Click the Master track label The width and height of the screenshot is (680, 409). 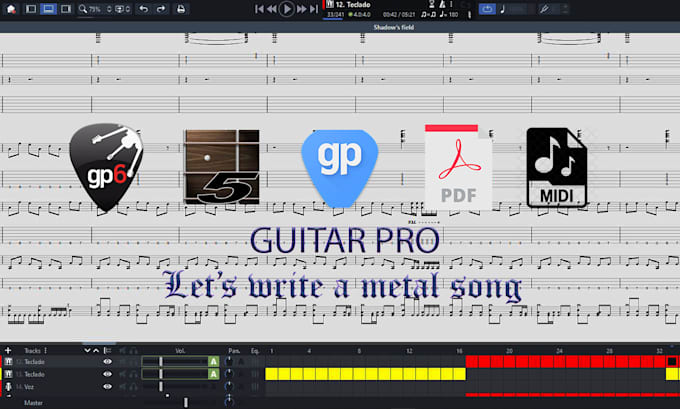click(33, 403)
